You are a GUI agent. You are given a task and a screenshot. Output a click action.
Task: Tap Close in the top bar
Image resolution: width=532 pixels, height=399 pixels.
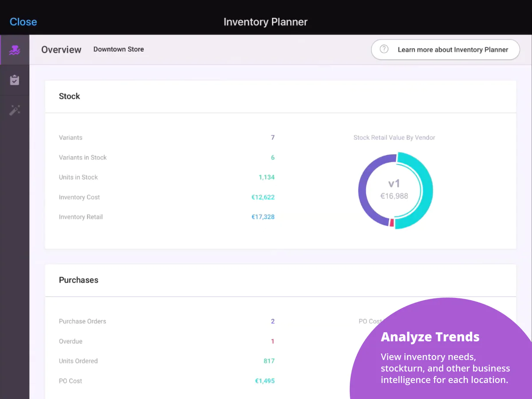[23, 22]
